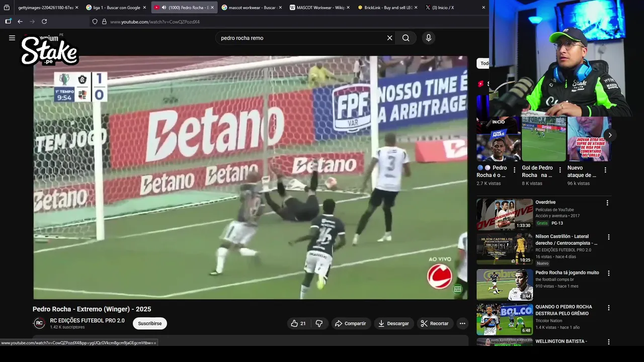Click the WELLINGTON BATISTA video title
This screenshot has height=362, width=644.
[x=561, y=341]
